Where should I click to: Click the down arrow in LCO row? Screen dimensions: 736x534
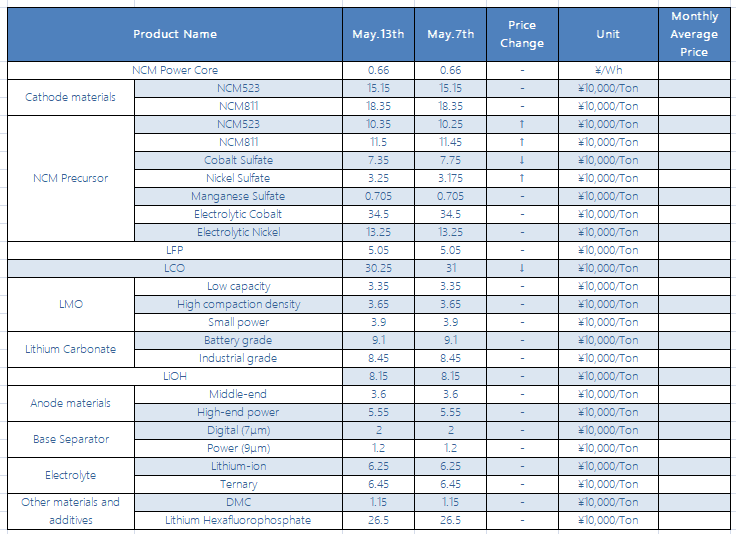pyautogui.click(x=522, y=268)
